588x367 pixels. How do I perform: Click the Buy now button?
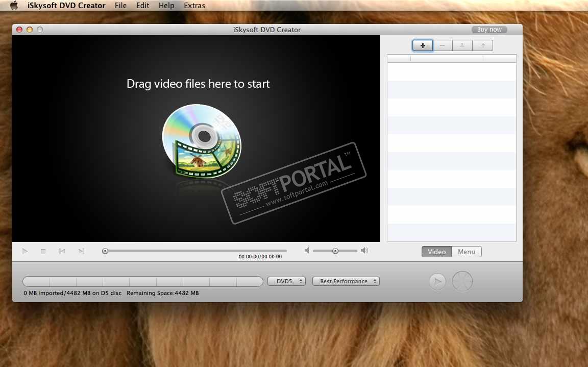coord(489,30)
